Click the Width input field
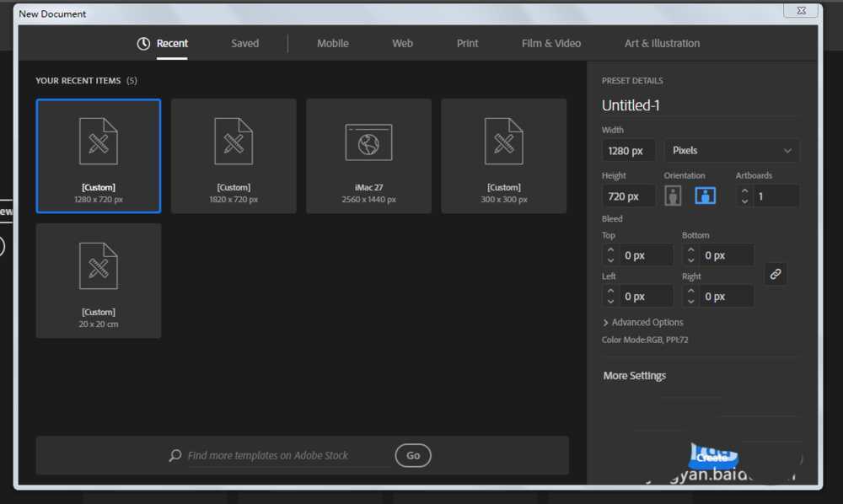Screen dimensions: 843x504 click(x=628, y=151)
